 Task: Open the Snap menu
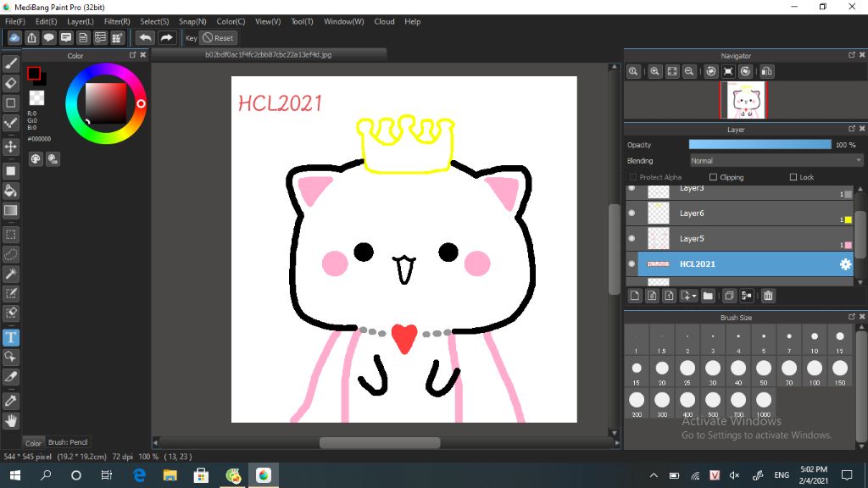[x=192, y=21]
